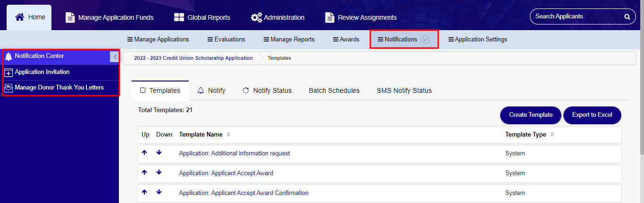Click the search magnifier icon
This screenshot has height=203, width=644.
(627, 16)
